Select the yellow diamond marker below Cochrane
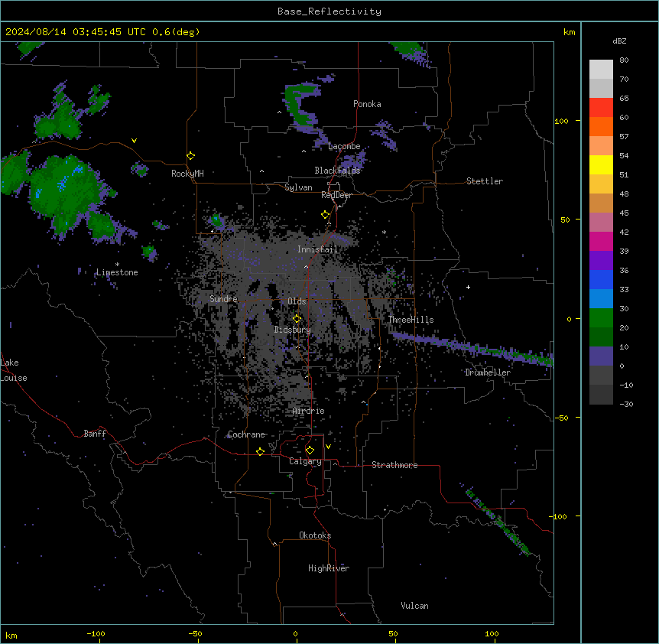The image size is (659, 644). [260, 451]
